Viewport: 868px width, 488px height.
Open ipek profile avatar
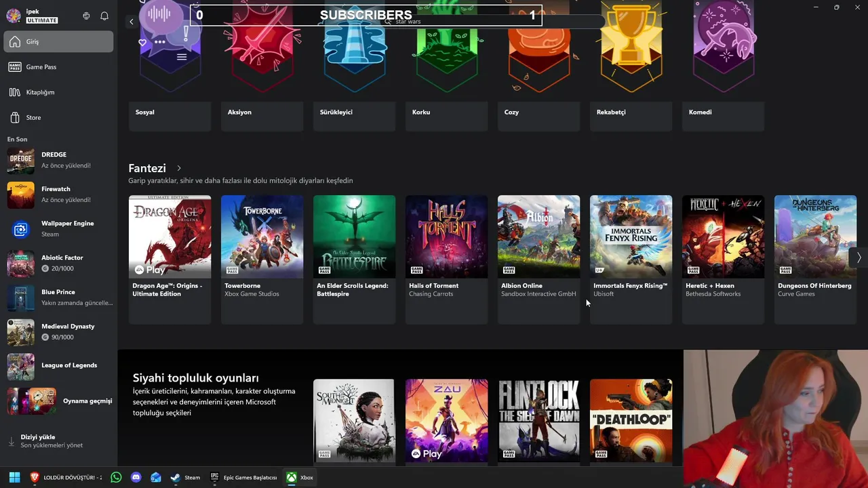(14, 16)
